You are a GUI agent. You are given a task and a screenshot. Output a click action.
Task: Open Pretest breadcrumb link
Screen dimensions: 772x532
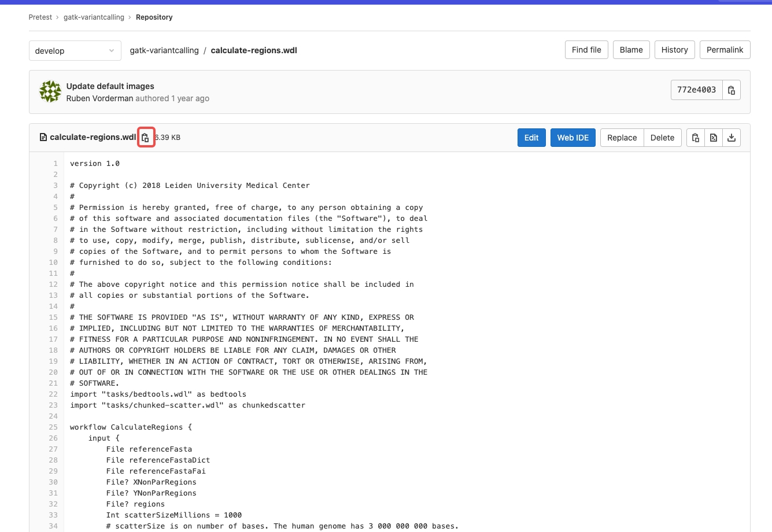pyautogui.click(x=40, y=17)
